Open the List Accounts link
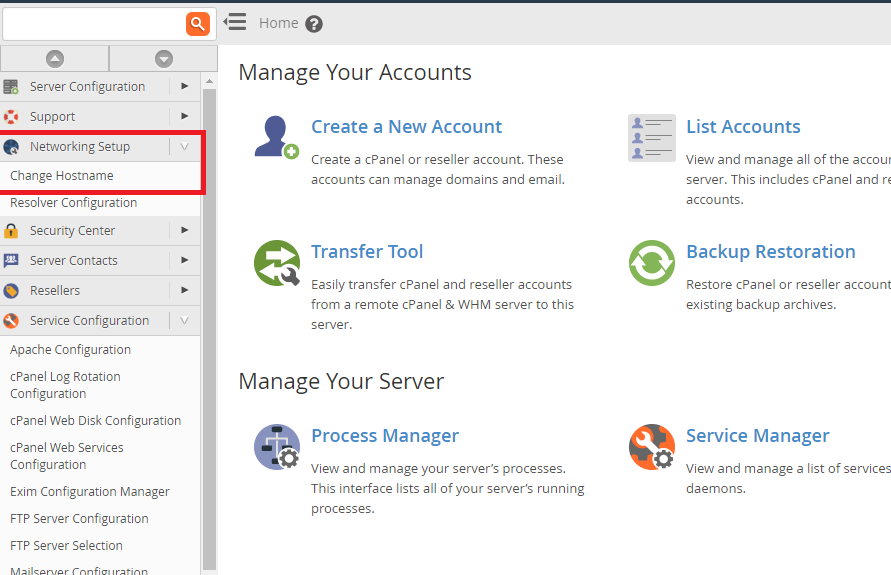Screen dimensions: 891x575 pos(743,126)
